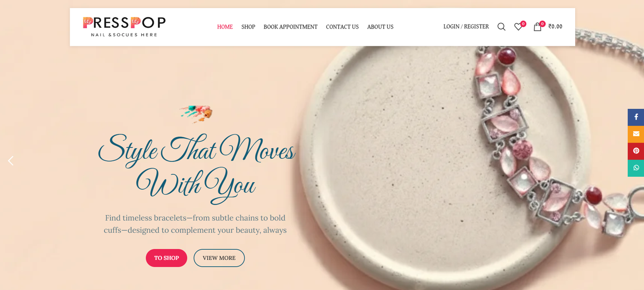The height and width of the screenshot is (290, 644).
Task: Share via the Facebook side button
Action: click(636, 117)
